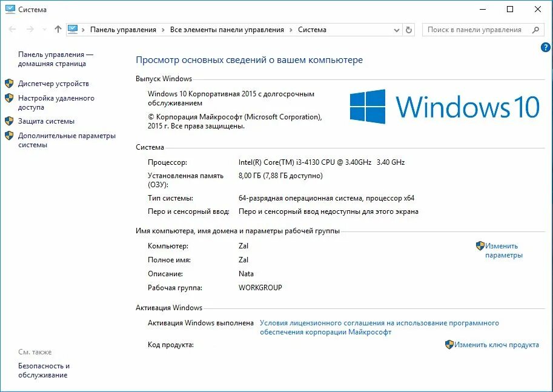Open help via blue question mark

point(545,47)
